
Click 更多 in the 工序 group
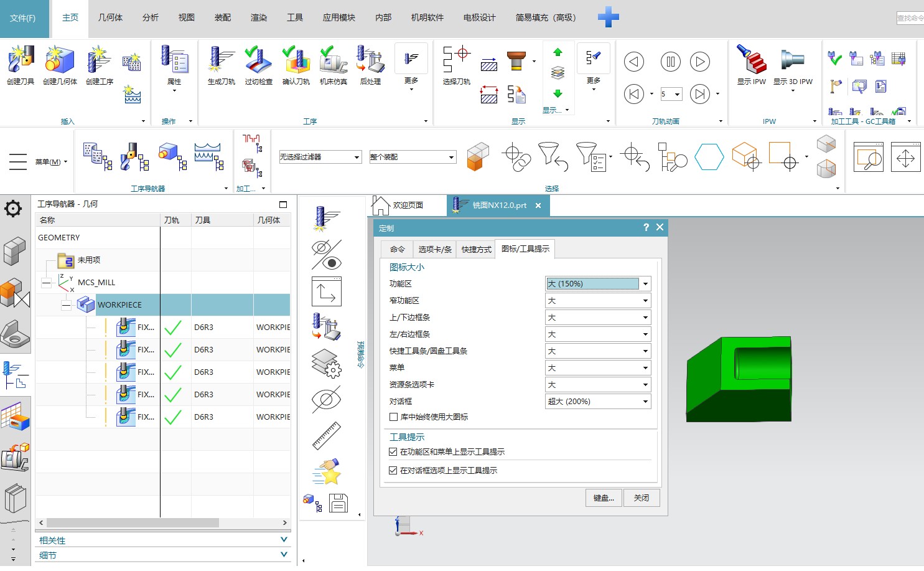[x=411, y=67]
